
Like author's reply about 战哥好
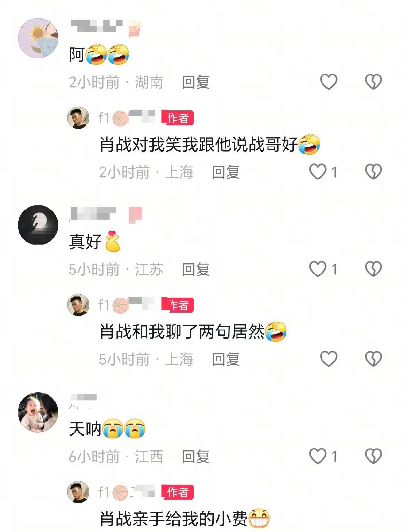(318, 172)
